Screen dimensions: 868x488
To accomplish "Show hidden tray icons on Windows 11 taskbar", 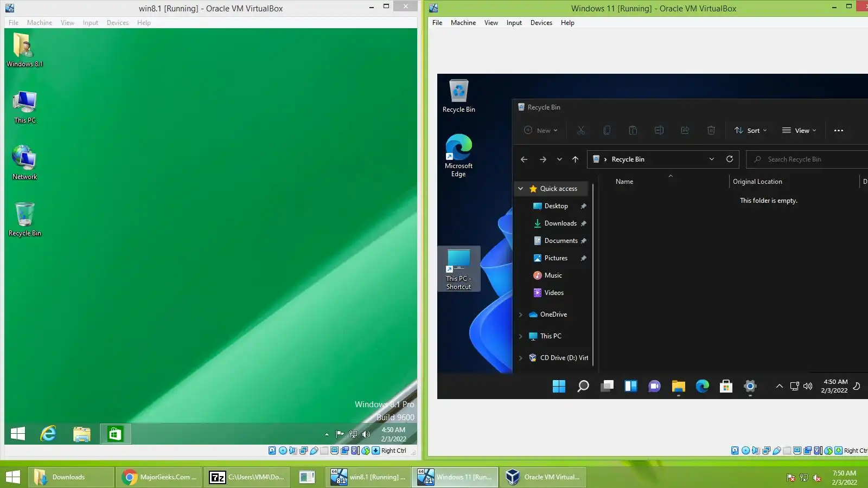I will click(x=779, y=386).
